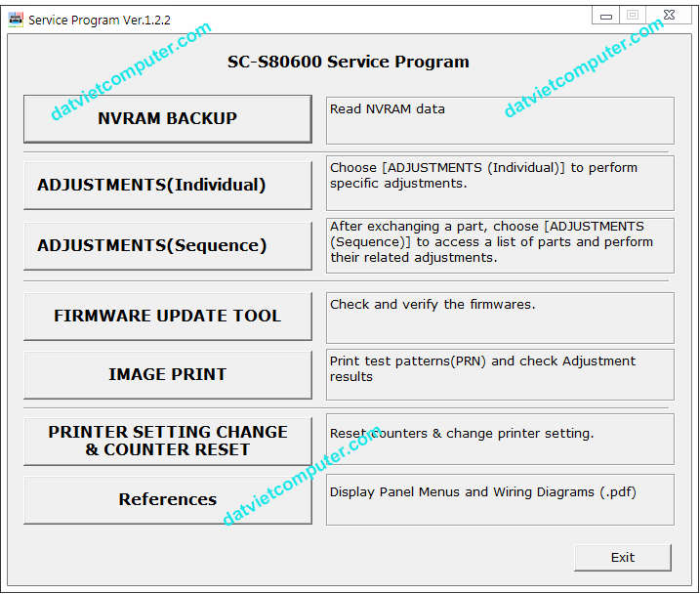Close the Service Program window
The width and height of the screenshot is (700, 594).
(669, 16)
